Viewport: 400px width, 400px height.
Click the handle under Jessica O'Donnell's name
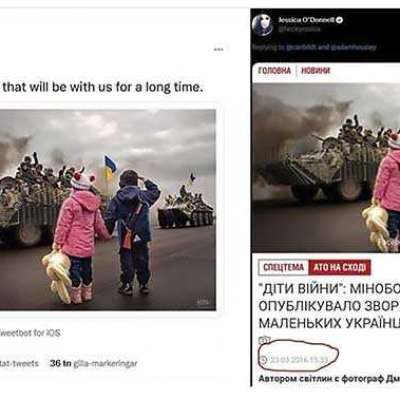pos(300,29)
